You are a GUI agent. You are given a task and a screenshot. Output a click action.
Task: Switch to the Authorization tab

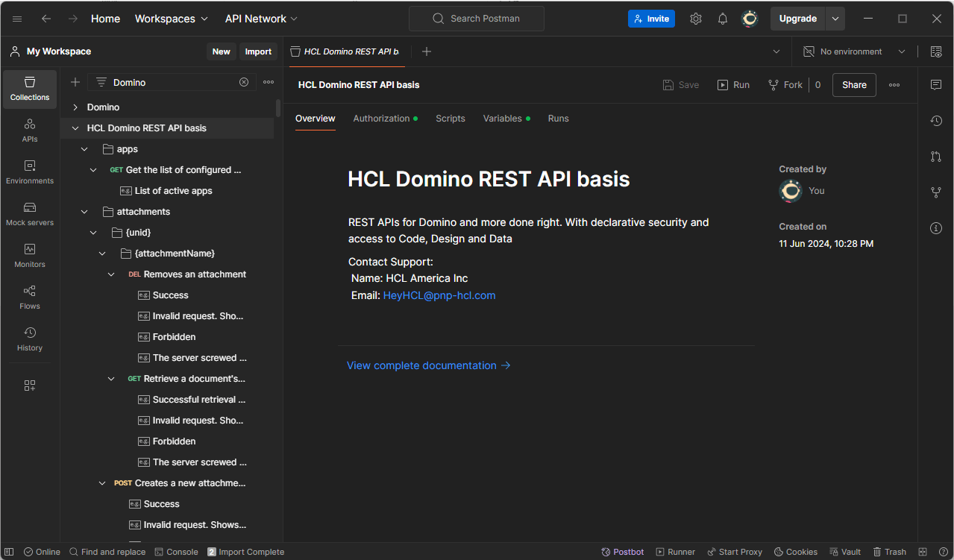[381, 119]
